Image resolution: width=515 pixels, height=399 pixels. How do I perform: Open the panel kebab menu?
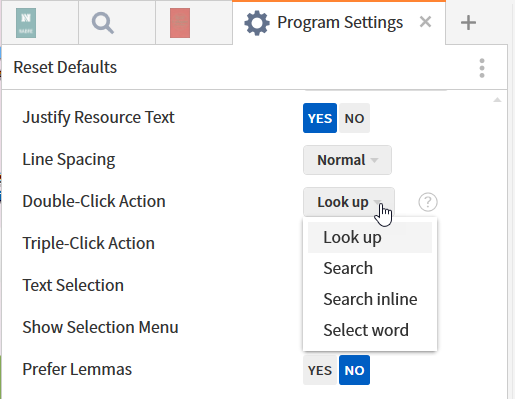(482, 68)
